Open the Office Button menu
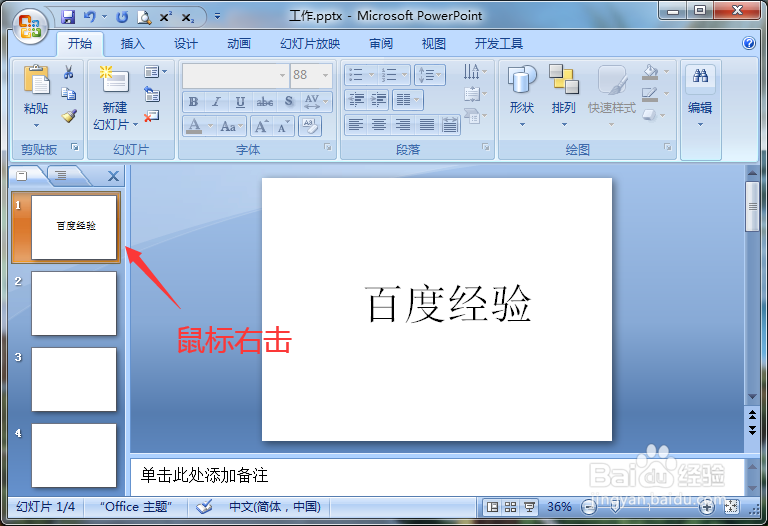The height and width of the screenshot is (526, 768). [x=30, y=27]
